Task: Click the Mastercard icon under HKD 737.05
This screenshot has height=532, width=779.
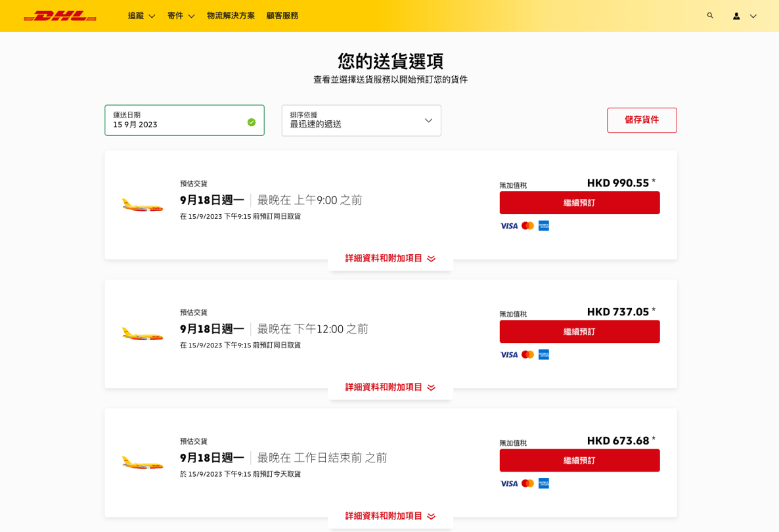Action: [x=527, y=355]
